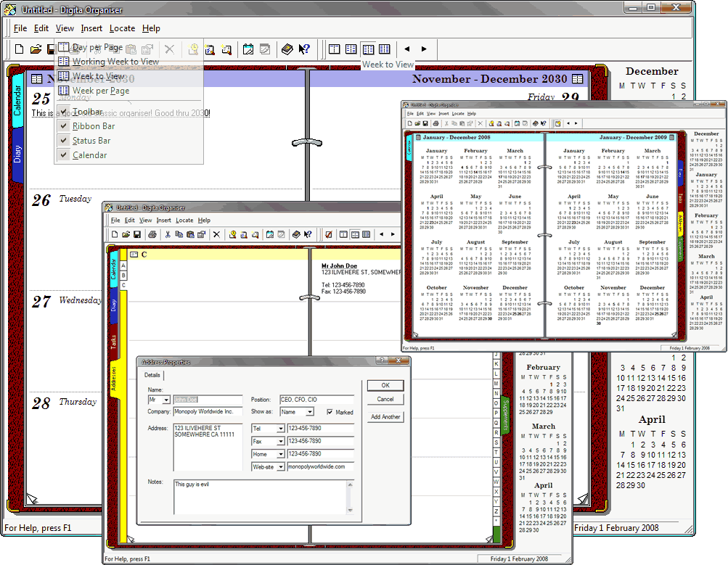
Task: Select Working Week to View icon in ribbon bar
Action: coord(351,49)
